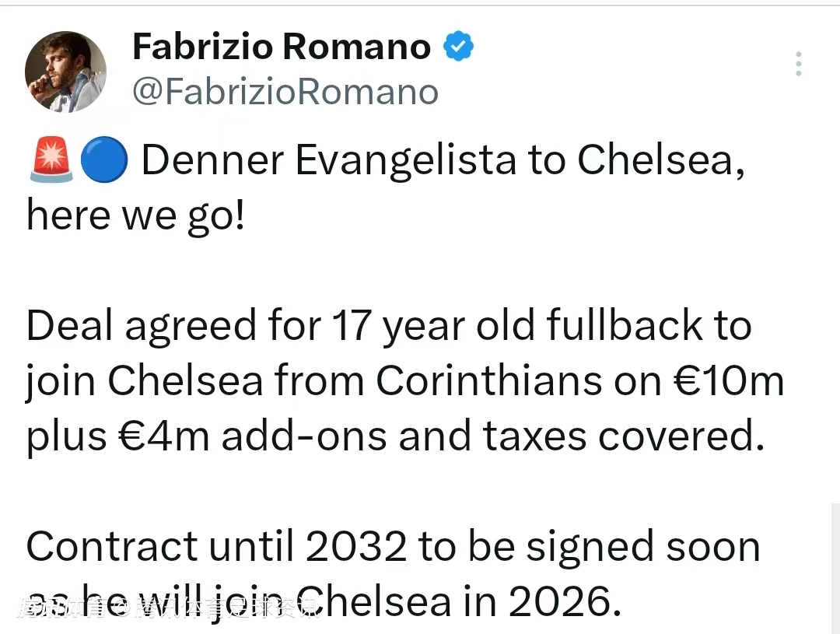Click the year "2032" in the tweet
Screen dimensions: 840x634
[x=356, y=547]
